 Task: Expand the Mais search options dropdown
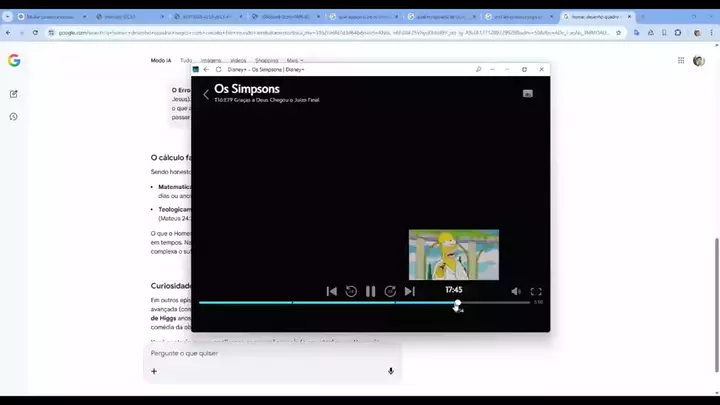(x=293, y=60)
